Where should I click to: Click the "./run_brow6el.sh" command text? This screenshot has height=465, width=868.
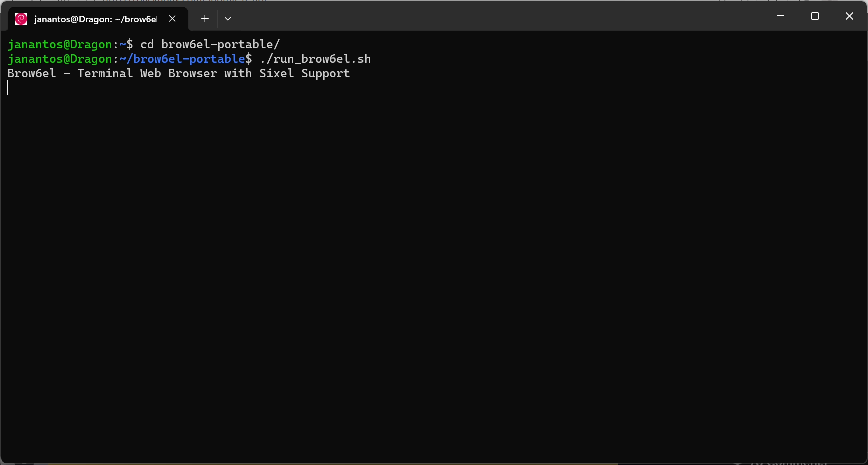(315, 59)
